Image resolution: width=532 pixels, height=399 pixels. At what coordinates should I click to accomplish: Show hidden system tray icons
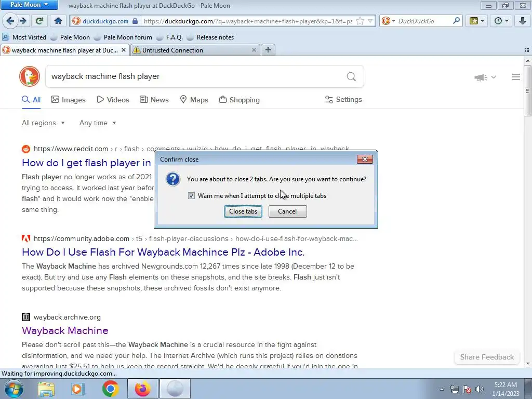click(x=442, y=389)
